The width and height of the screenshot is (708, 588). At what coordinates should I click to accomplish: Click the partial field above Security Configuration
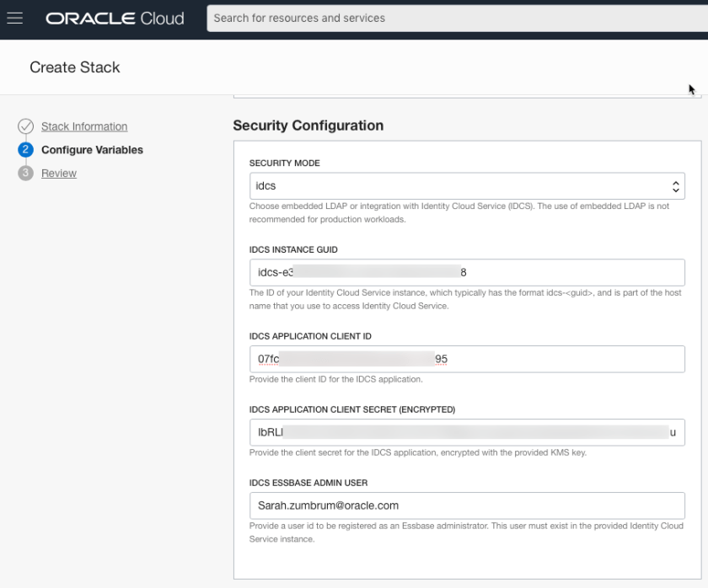click(x=466, y=94)
